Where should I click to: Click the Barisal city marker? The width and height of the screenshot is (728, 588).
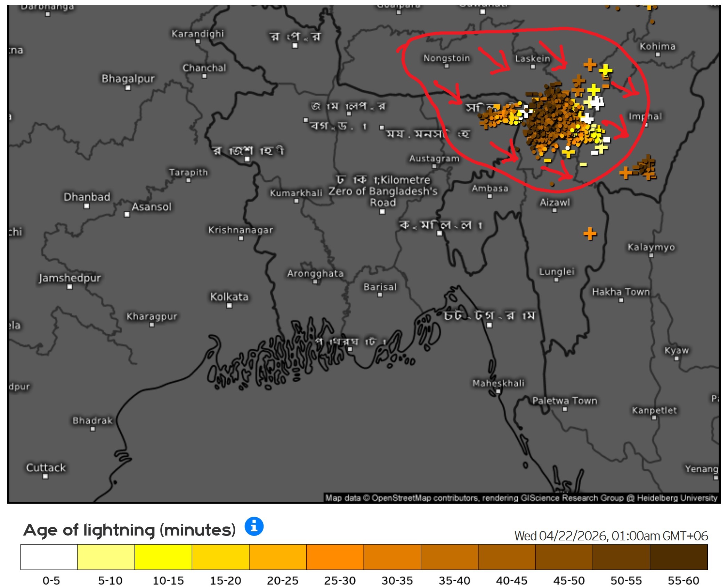click(x=380, y=295)
